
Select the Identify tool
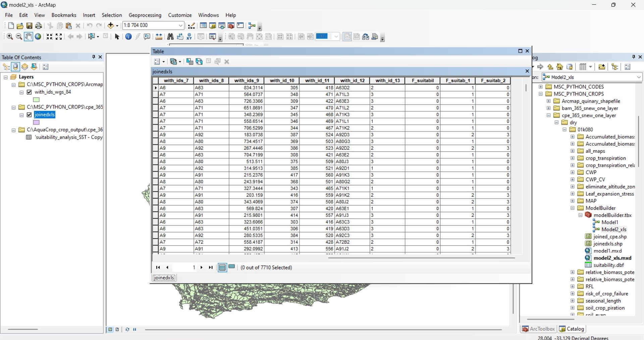click(128, 37)
